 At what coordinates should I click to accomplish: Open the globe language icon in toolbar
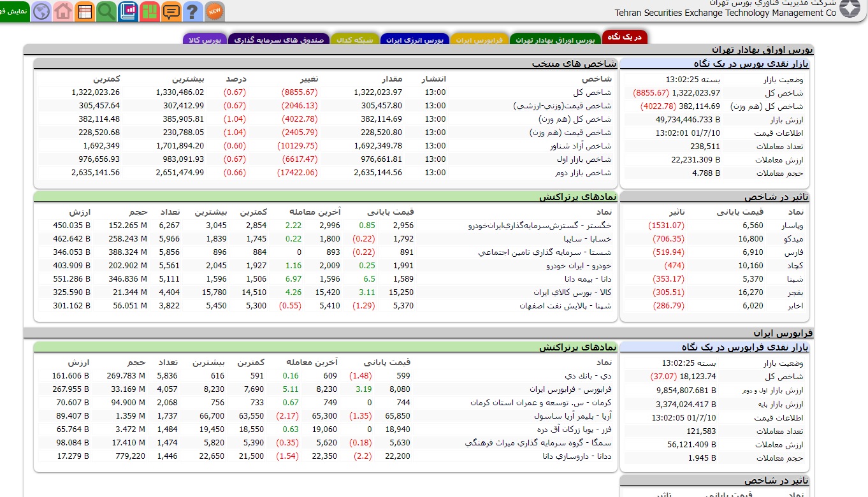[41, 11]
